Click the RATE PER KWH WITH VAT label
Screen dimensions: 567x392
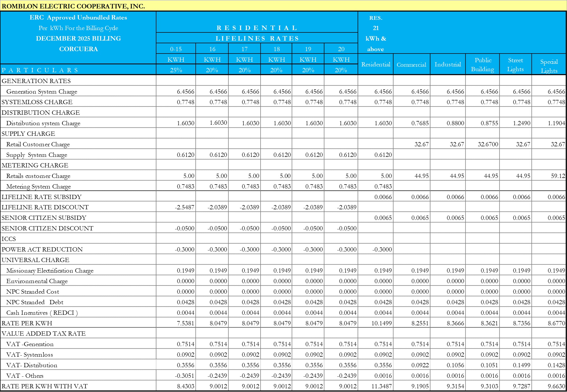(45, 386)
